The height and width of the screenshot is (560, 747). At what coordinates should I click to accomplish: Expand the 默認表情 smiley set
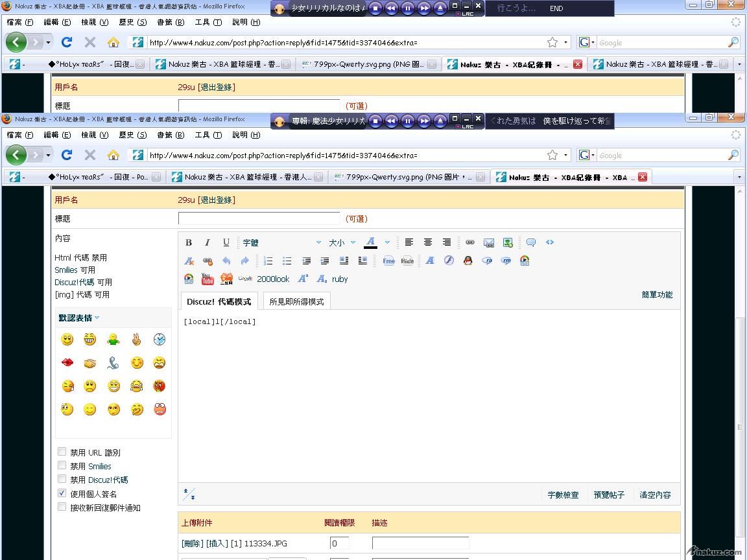(x=78, y=318)
